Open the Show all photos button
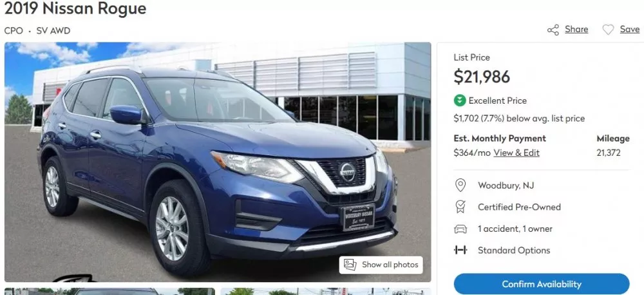 pyautogui.click(x=381, y=265)
